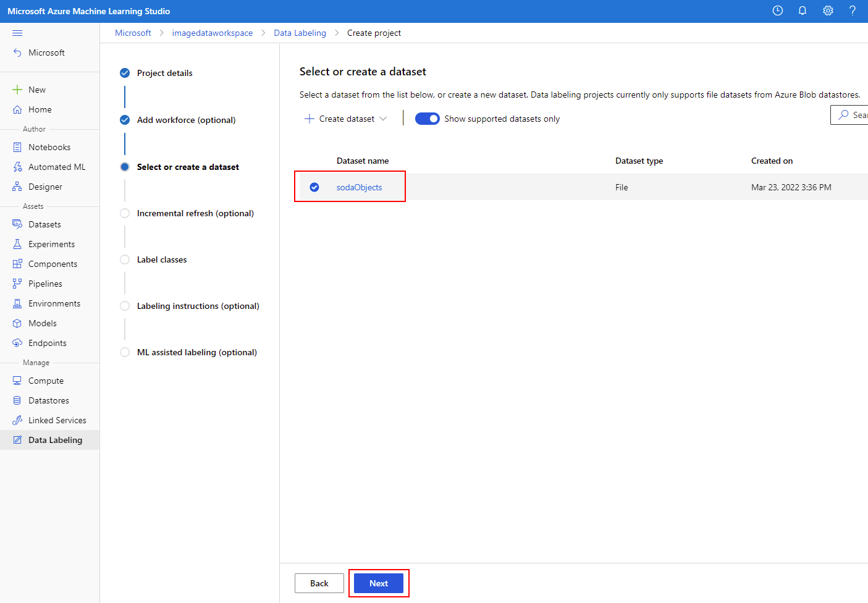The height and width of the screenshot is (603, 868).
Task: Open the help question mark icon
Action: [853, 11]
